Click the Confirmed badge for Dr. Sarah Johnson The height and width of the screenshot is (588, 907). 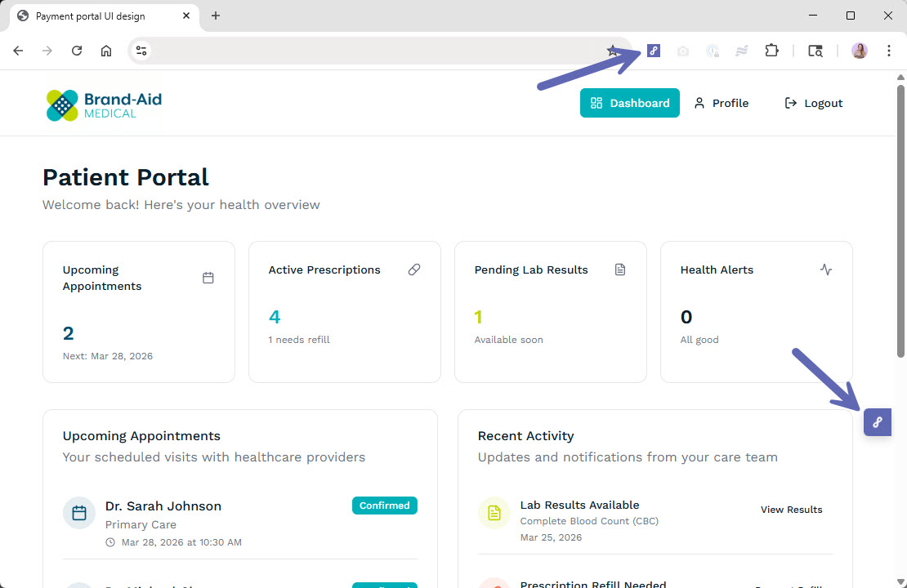(385, 506)
